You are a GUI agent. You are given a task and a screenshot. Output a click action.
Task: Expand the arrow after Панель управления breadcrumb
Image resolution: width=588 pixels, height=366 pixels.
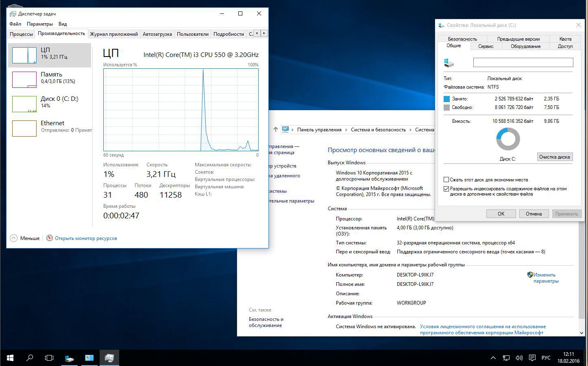346,130
